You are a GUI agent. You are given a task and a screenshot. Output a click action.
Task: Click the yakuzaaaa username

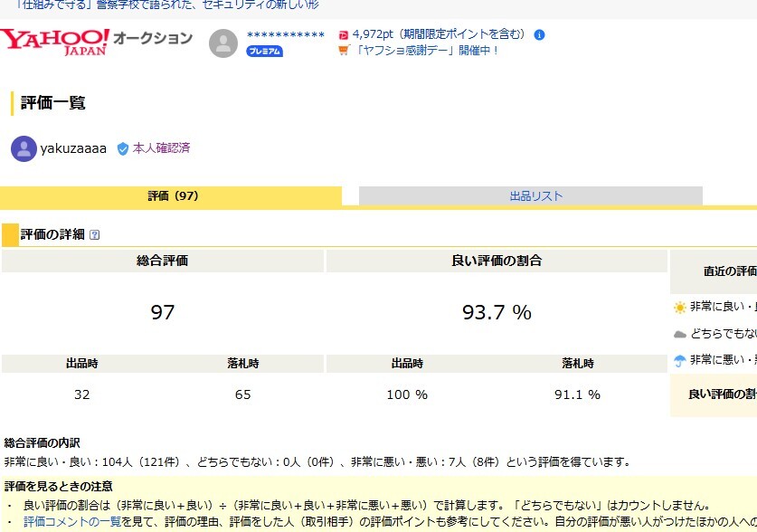point(73,148)
